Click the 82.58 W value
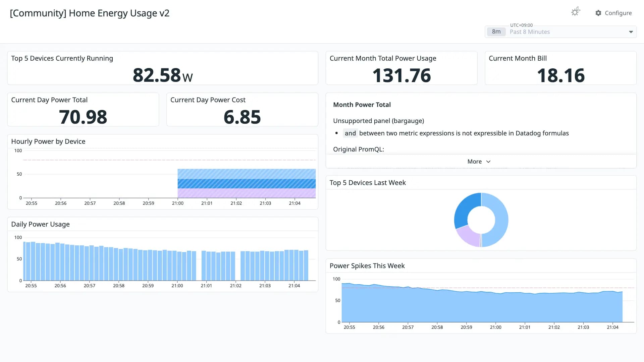 [163, 75]
